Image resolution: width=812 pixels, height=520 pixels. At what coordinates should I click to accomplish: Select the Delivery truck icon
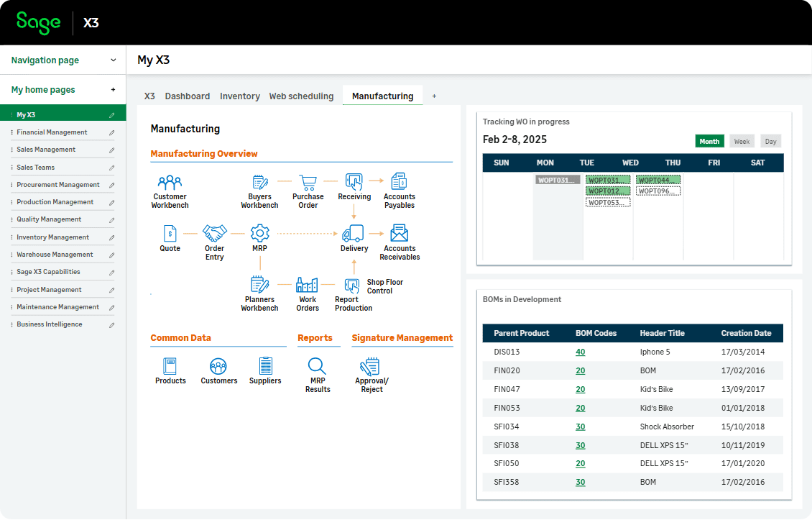[x=354, y=233]
